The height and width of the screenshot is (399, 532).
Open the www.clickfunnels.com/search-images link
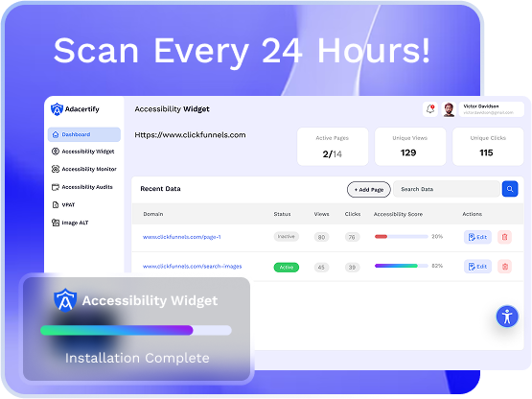pos(192,267)
